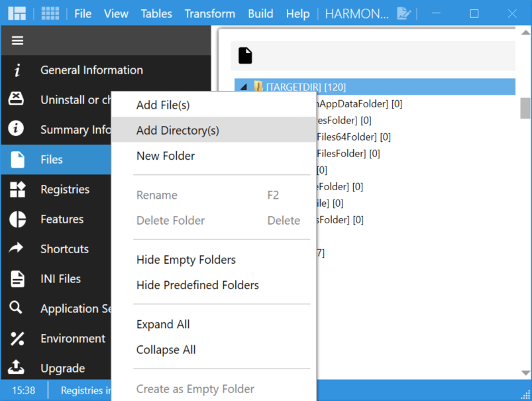
Task: Open the Transform menu
Action: [209, 13]
